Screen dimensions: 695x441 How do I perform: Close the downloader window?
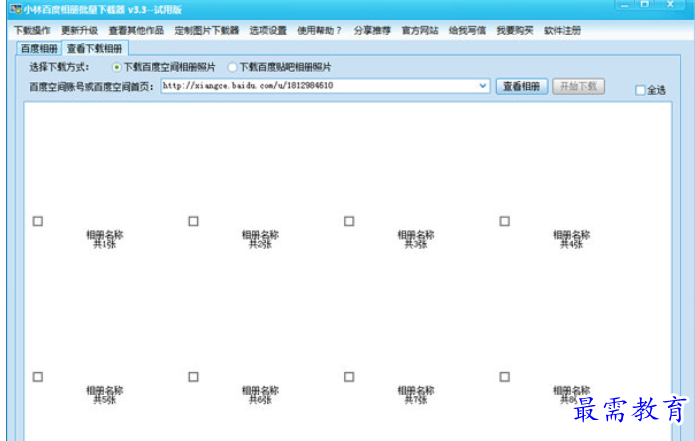click(671, 4)
